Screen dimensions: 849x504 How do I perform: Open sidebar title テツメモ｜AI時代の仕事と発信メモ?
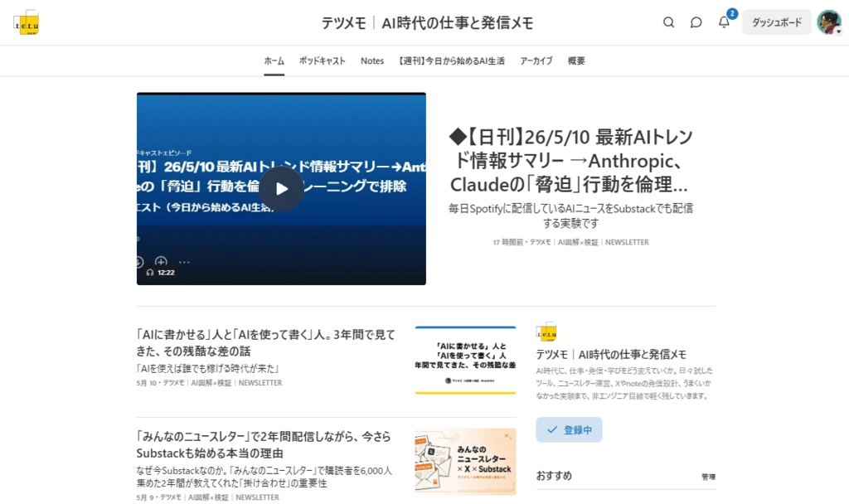(x=611, y=355)
